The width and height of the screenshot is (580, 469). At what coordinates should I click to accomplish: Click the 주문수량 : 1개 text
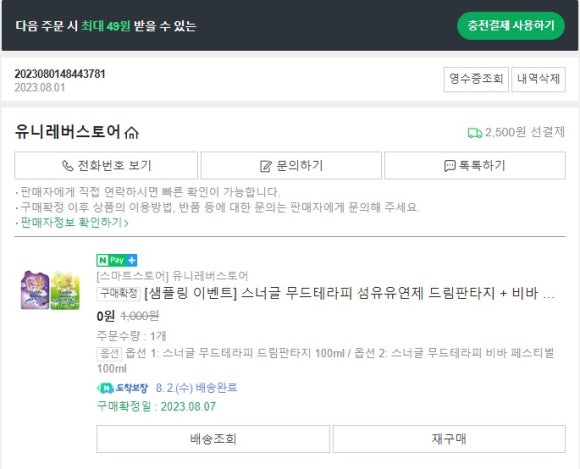(131, 336)
